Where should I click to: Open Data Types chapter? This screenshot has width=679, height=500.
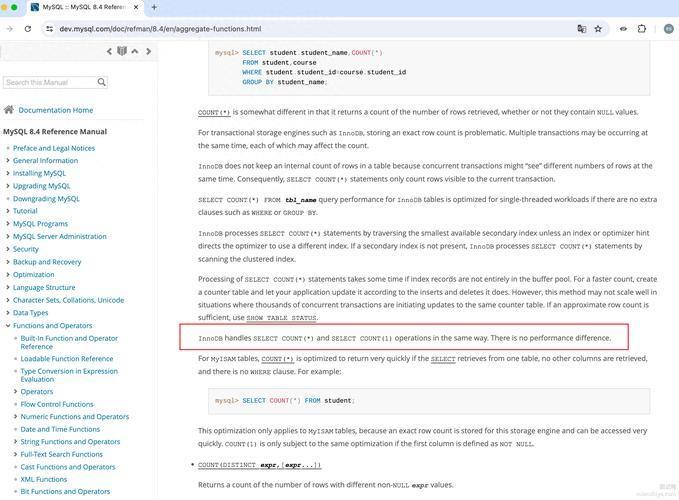30,313
